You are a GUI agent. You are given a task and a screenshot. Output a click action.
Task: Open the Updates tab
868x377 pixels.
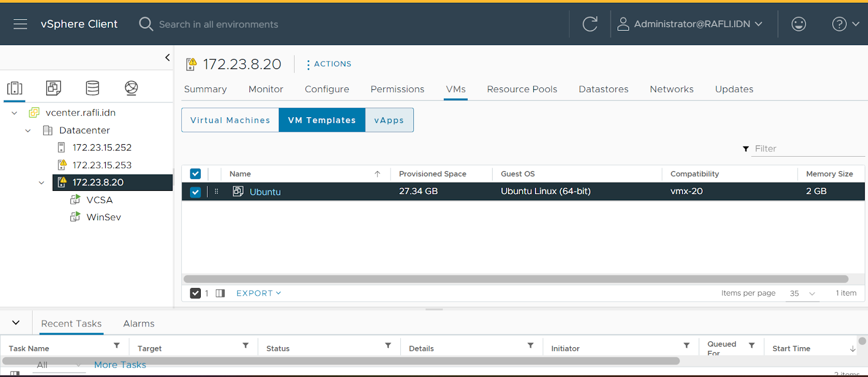[734, 89]
